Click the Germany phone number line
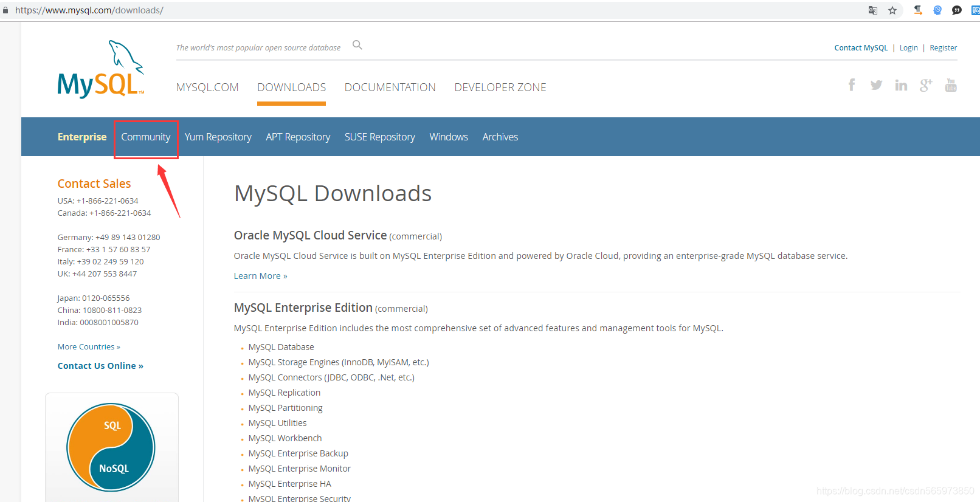Viewport: 980px width, 502px height. pyautogui.click(x=109, y=237)
